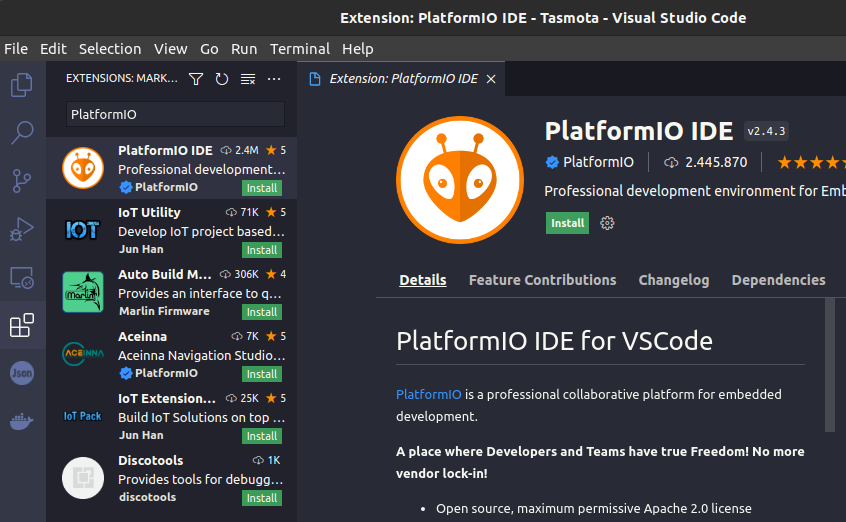Open the Edit menu
Image resolution: width=846 pixels, height=522 pixels.
[53, 49]
